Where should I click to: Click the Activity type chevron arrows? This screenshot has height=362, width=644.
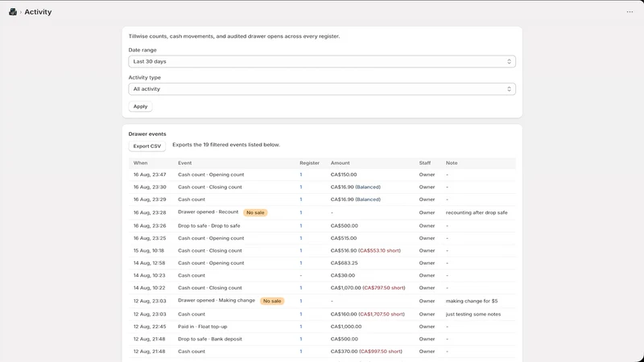click(509, 89)
